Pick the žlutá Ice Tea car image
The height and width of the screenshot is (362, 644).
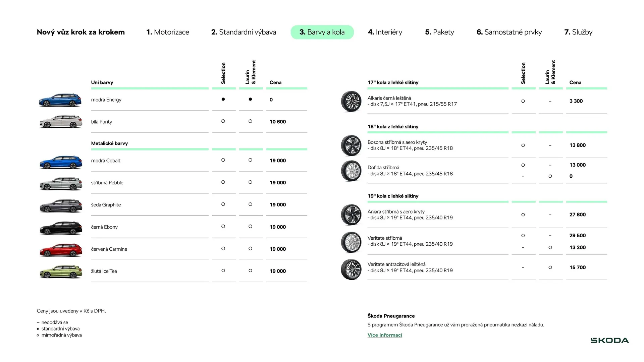point(60,272)
